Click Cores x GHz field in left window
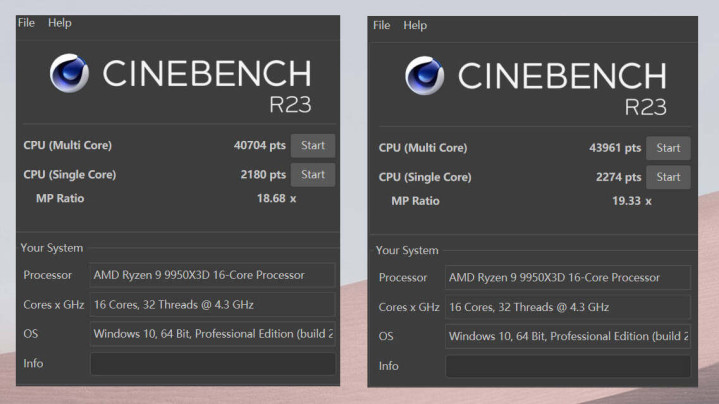 (213, 304)
